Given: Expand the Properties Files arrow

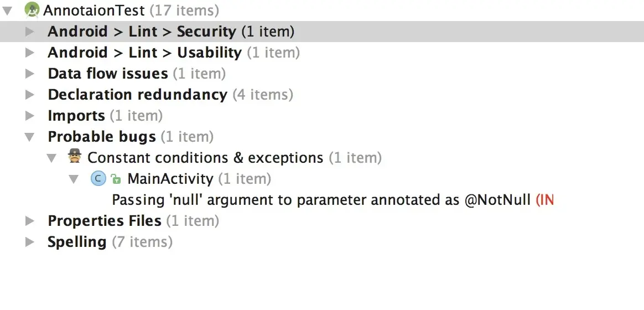Looking at the screenshot, I should (30, 221).
